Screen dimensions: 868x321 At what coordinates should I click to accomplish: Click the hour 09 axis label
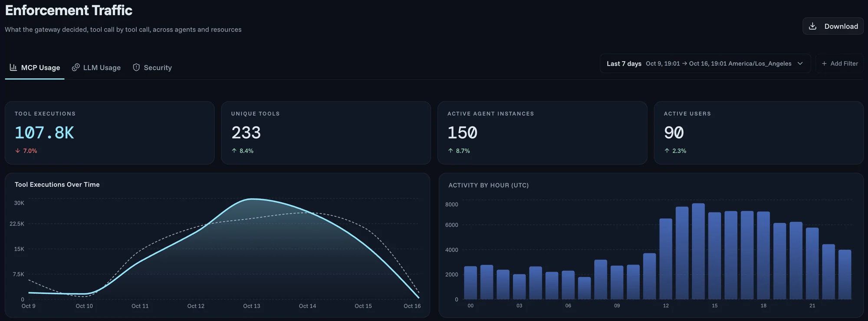tap(617, 306)
